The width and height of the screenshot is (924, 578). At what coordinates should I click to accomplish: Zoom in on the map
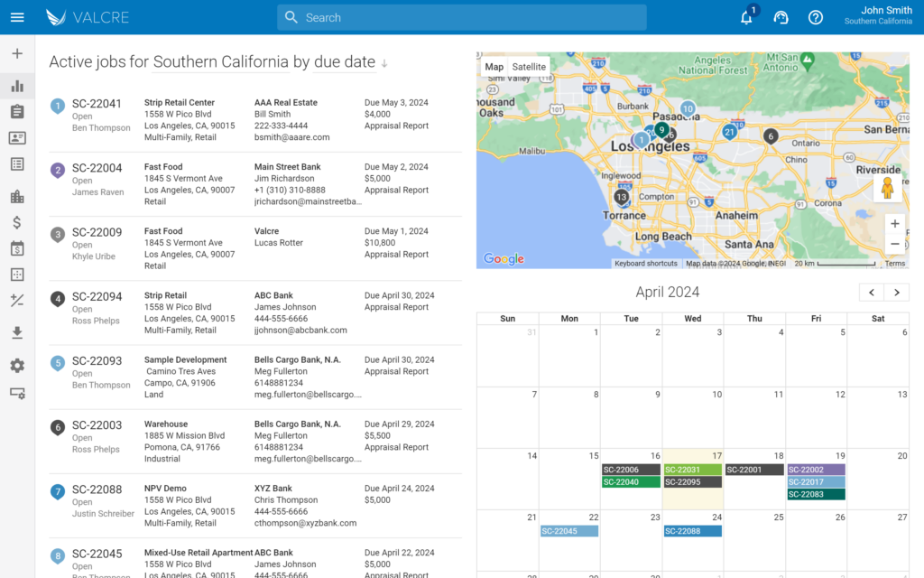894,224
